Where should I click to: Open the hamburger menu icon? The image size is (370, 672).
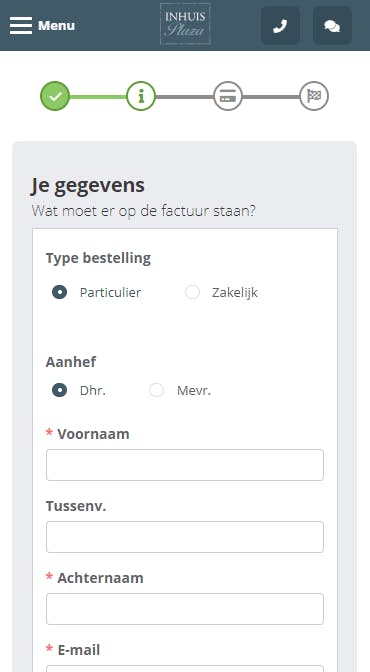(x=21, y=25)
